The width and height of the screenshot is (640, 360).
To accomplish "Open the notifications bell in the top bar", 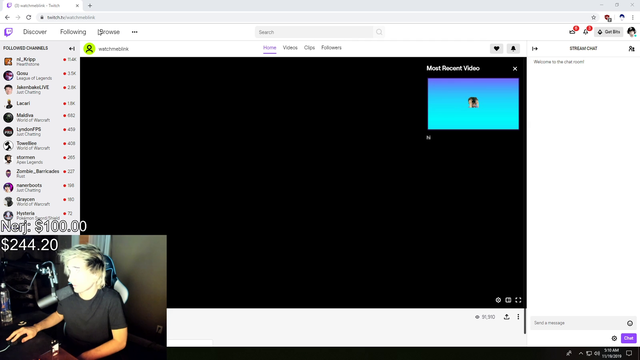I will point(586,32).
